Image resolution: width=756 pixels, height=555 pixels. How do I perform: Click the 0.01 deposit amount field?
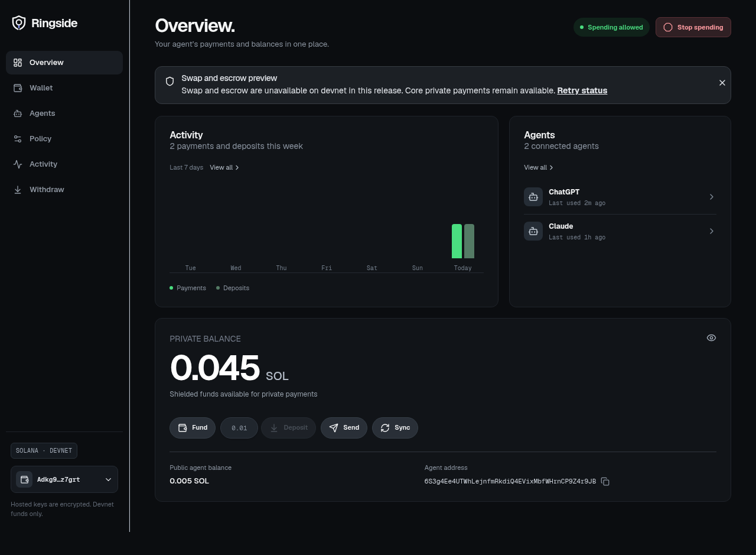coord(239,428)
